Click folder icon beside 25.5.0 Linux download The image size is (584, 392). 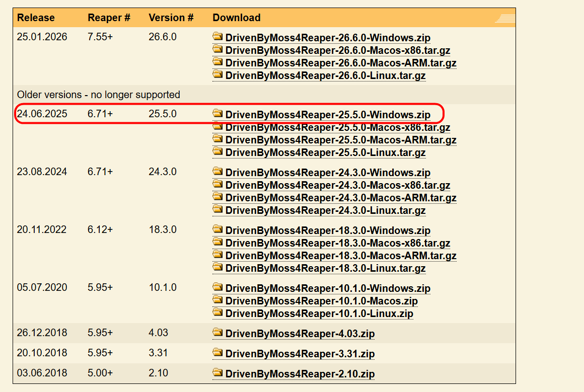[217, 151]
